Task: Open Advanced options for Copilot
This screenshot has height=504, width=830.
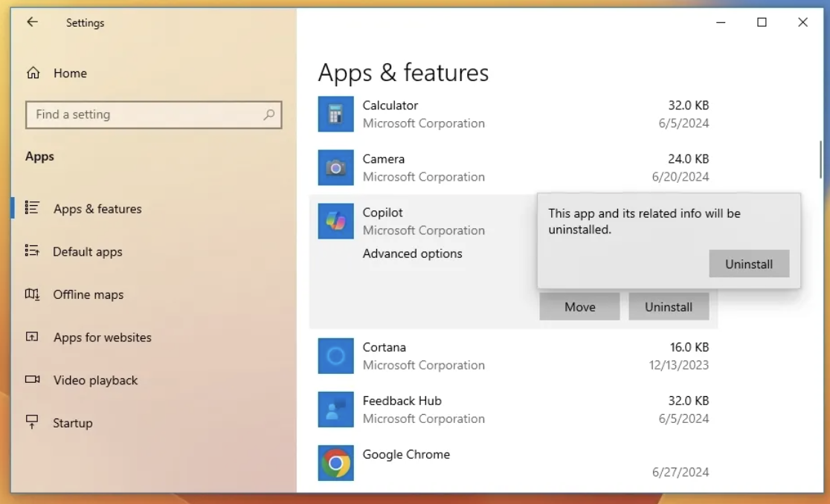Action: [412, 253]
